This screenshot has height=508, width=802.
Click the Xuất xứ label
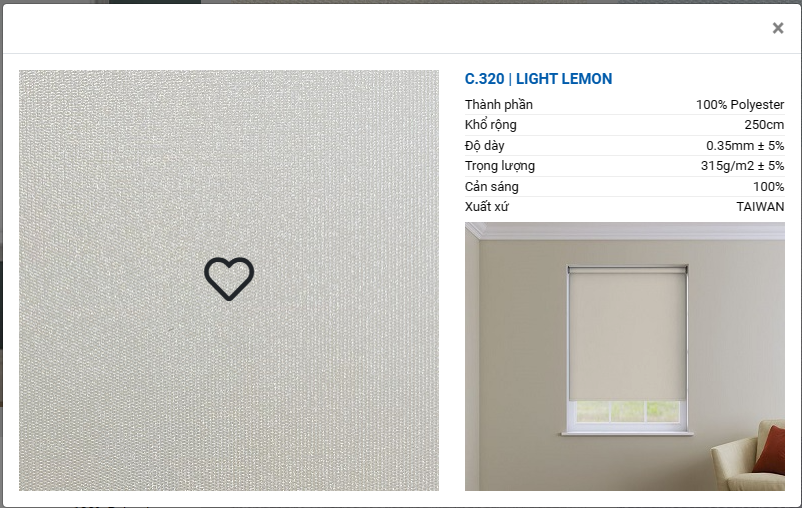486,207
